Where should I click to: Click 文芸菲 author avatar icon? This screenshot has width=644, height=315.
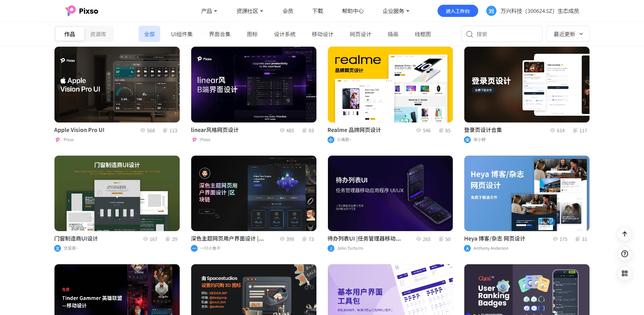pyautogui.click(x=58, y=248)
